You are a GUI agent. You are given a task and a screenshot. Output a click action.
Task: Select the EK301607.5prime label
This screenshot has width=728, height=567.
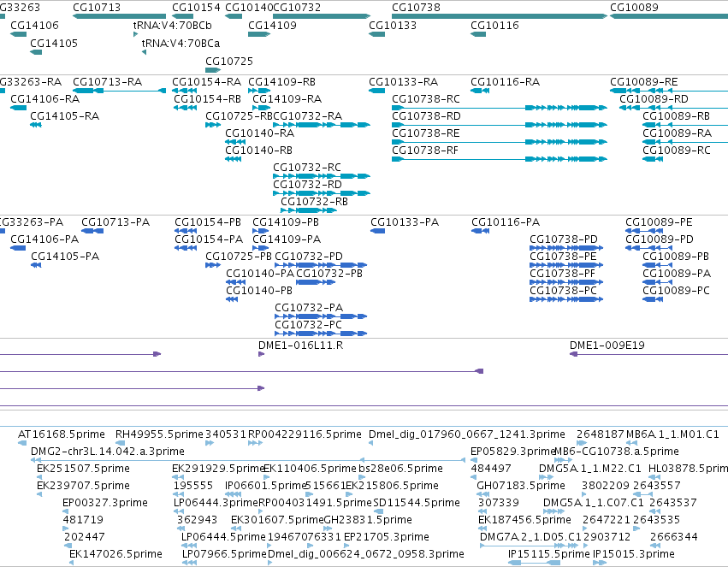pyautogui.click(x=277, y=520)
